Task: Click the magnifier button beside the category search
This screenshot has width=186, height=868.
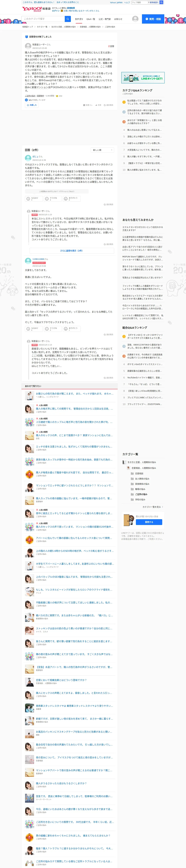Action: click(x=68, y=19)
